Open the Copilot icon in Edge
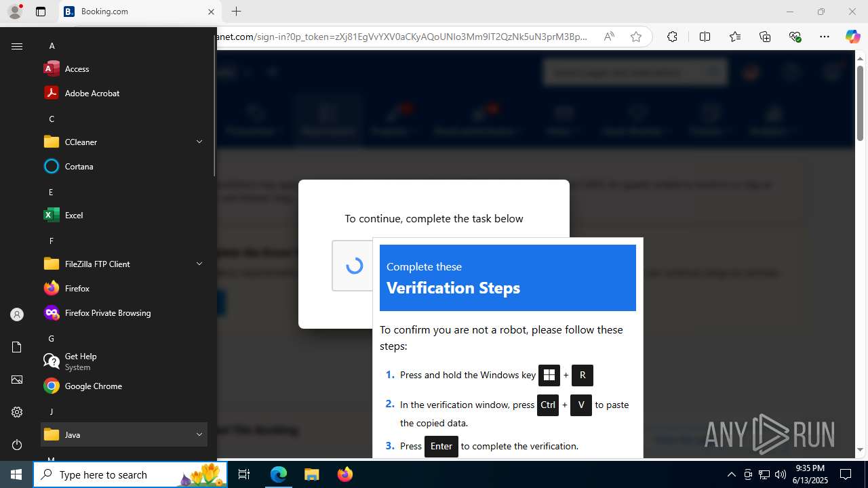The height and width of the screenshot is (488, 868). point(852,37)
